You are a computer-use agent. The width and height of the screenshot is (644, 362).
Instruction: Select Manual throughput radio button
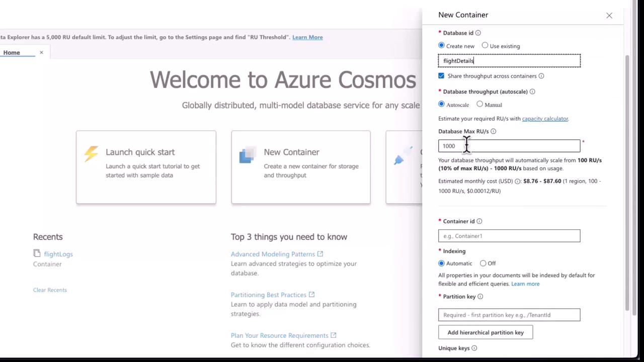tap(480, 105)
